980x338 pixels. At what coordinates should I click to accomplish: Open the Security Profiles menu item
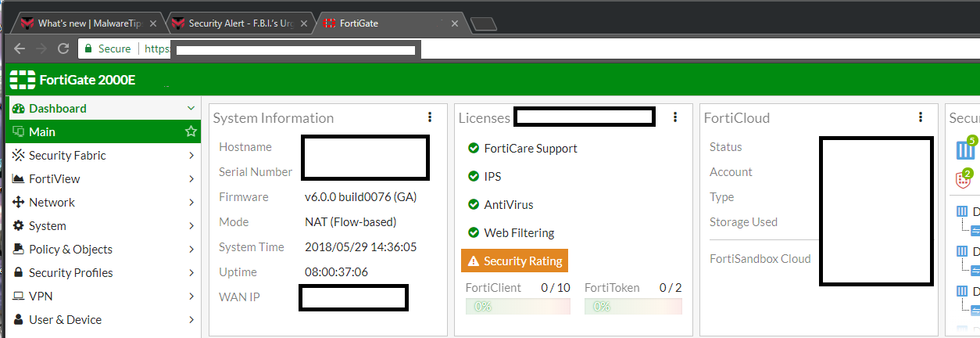point(103,273)
